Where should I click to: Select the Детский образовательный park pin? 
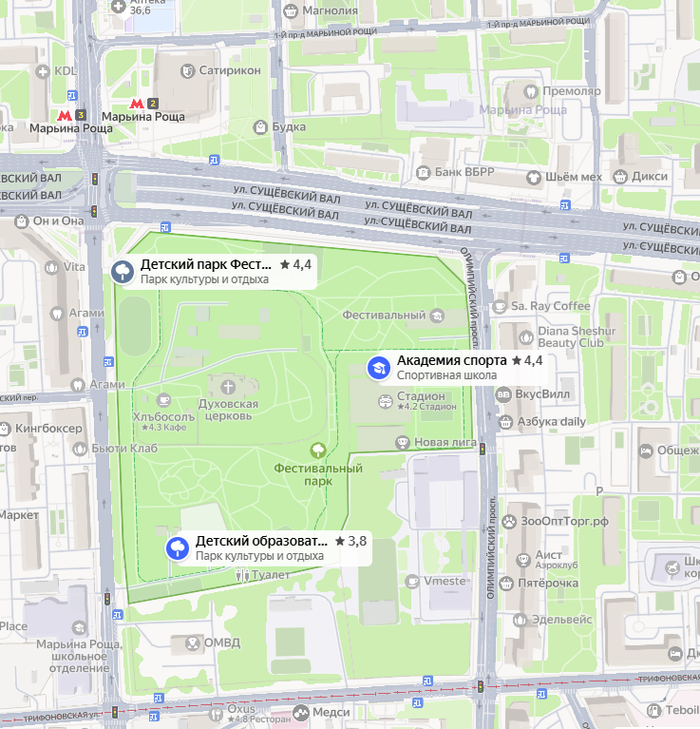coord(178,548)
